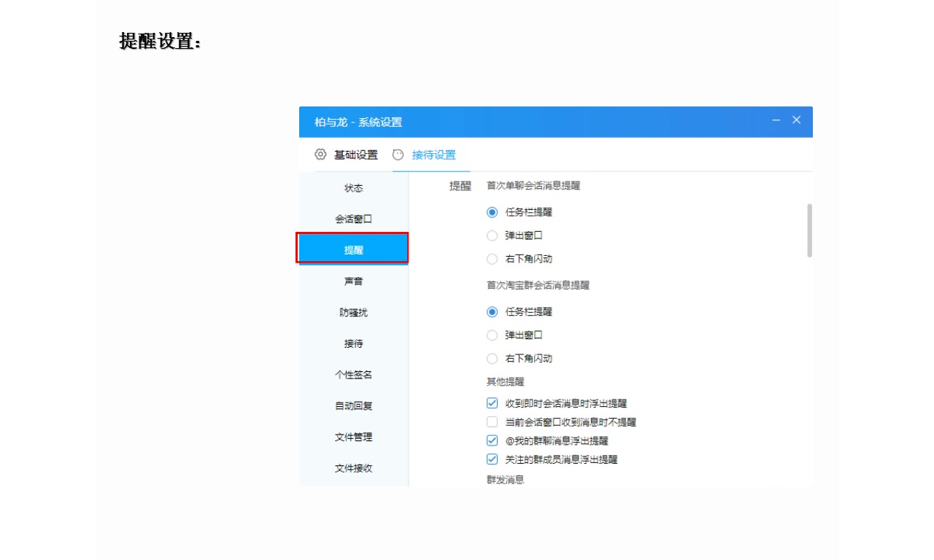Viewport: 934px width, 560px height.
Task: Close the 系统设置 window
Action: [797, 120]
